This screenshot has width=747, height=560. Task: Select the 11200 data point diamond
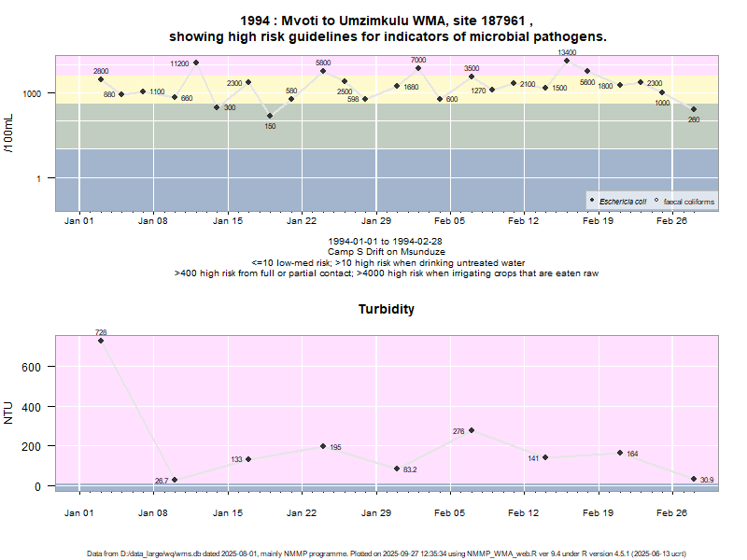pyautogui.click(x=196, y=63)
